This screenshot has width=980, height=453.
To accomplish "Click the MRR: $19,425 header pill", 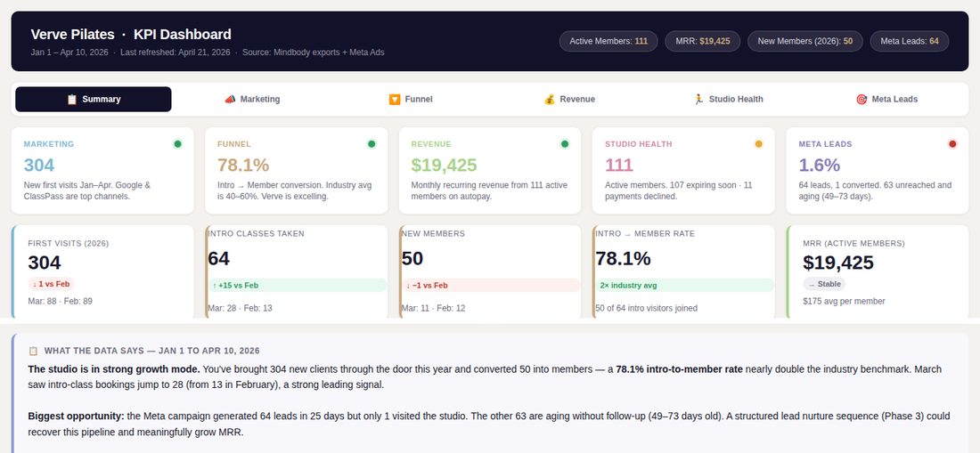I will (703, 41).
